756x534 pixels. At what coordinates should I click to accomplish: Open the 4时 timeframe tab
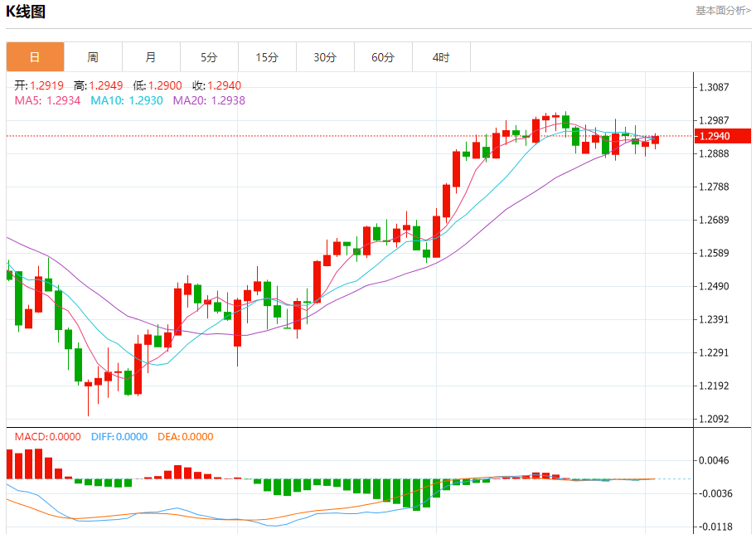coord(441,57)
